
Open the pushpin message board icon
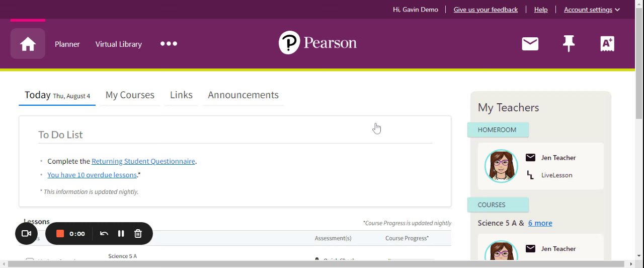tap(569, 44)
